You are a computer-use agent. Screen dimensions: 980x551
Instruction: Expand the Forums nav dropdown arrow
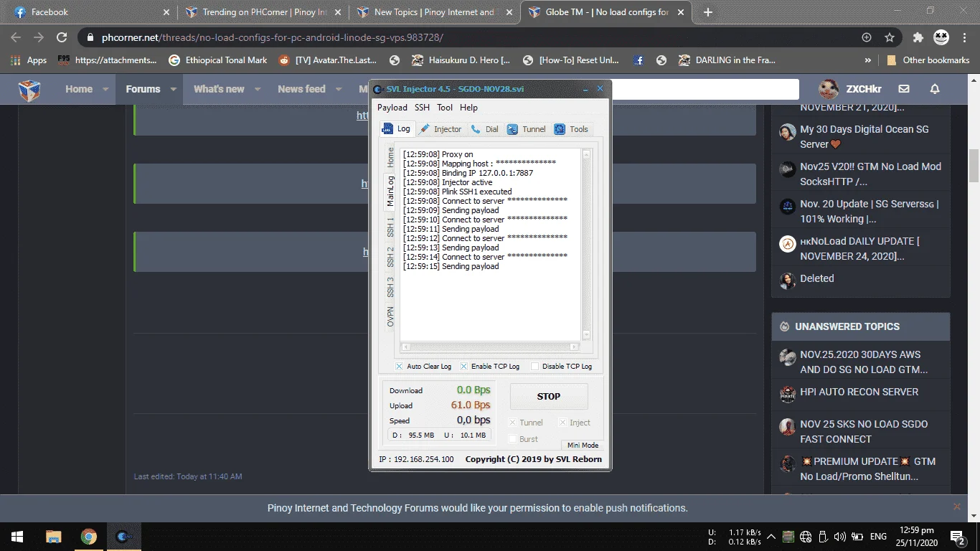coord(173,90)
